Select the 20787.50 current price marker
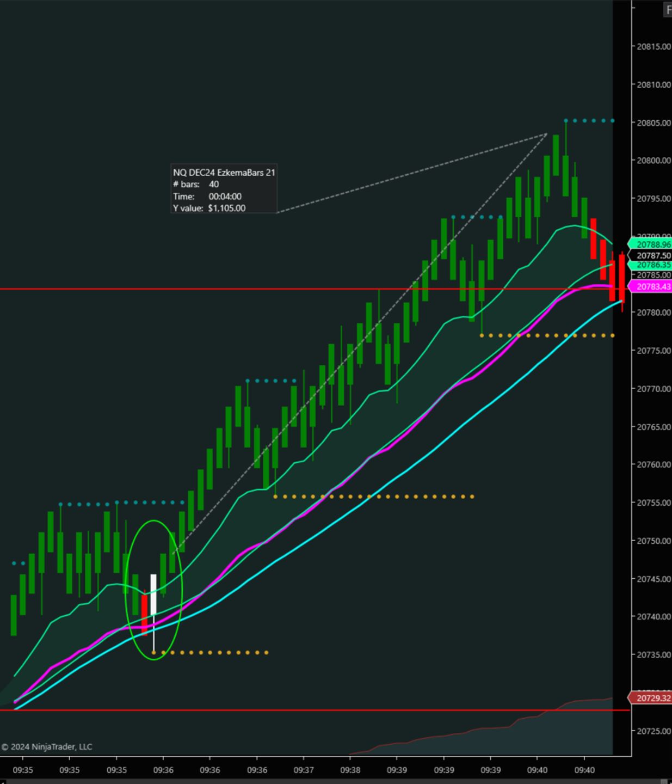Screen dimensions: 672x784 coord(650,255)
